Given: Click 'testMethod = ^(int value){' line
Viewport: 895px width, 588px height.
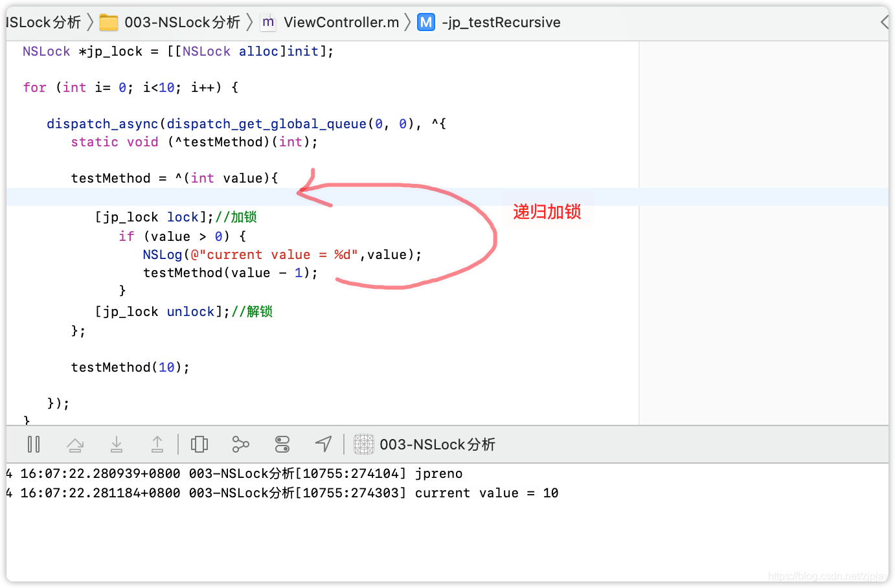Looking at the screenshot, I should pyautogui.click(x=175, y=178).
